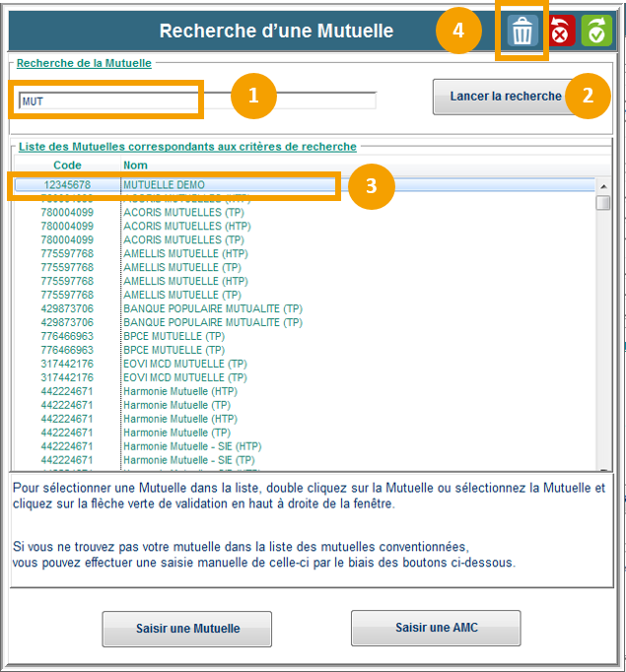Click the list scrollbar up arrow
626x672 pixels.
pos(602,184)
